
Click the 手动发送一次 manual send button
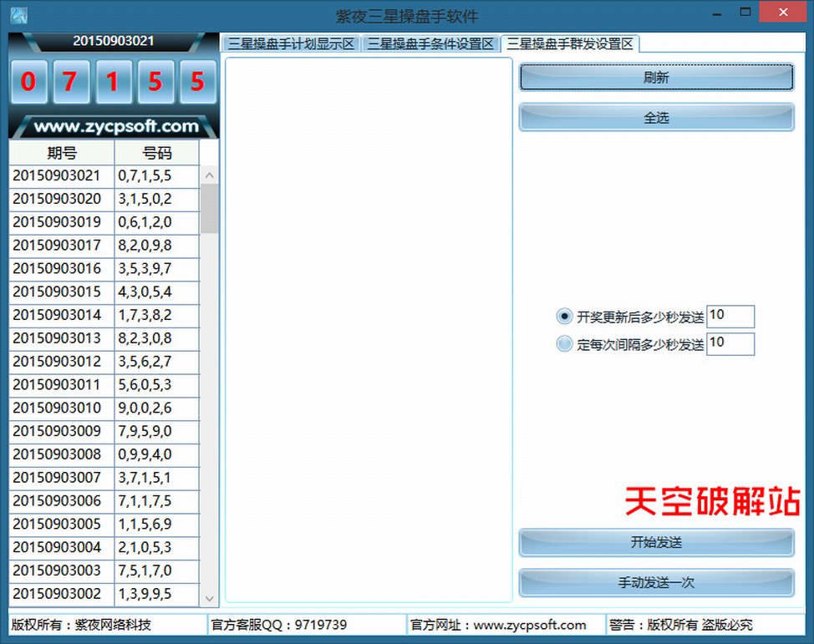click(656, 582)
